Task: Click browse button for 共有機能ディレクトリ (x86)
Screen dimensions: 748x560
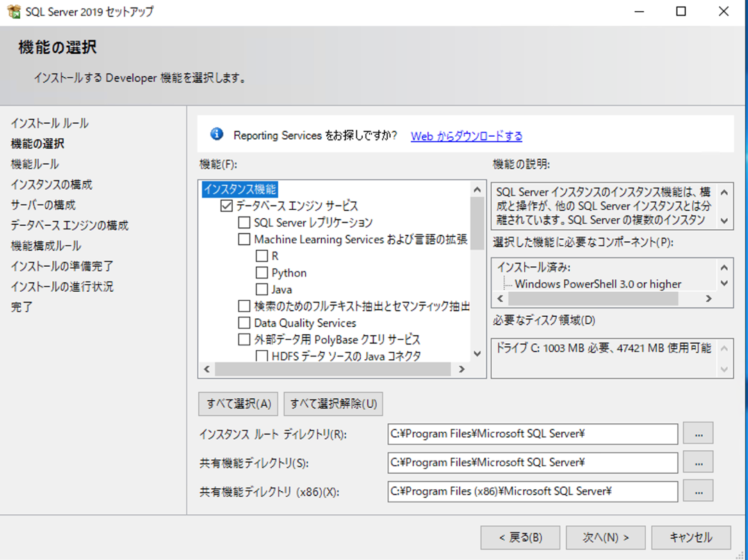Action: (x=697, y=491)
